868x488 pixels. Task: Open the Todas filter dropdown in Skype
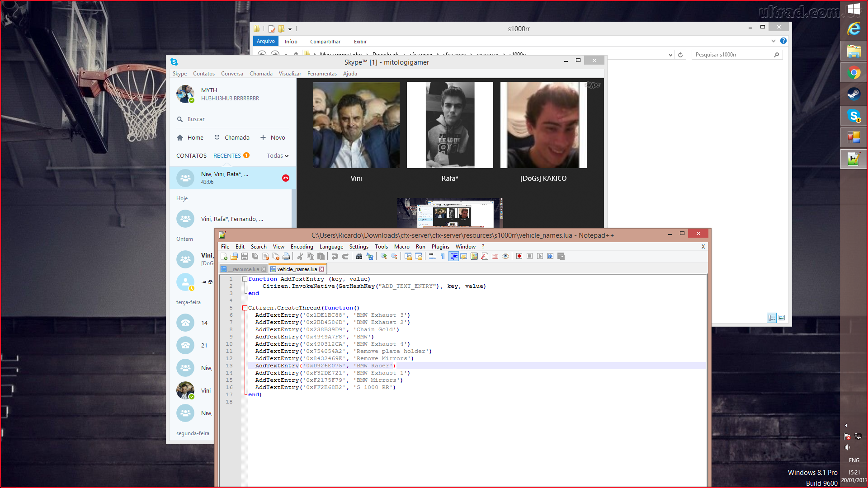tap(277, 156)
